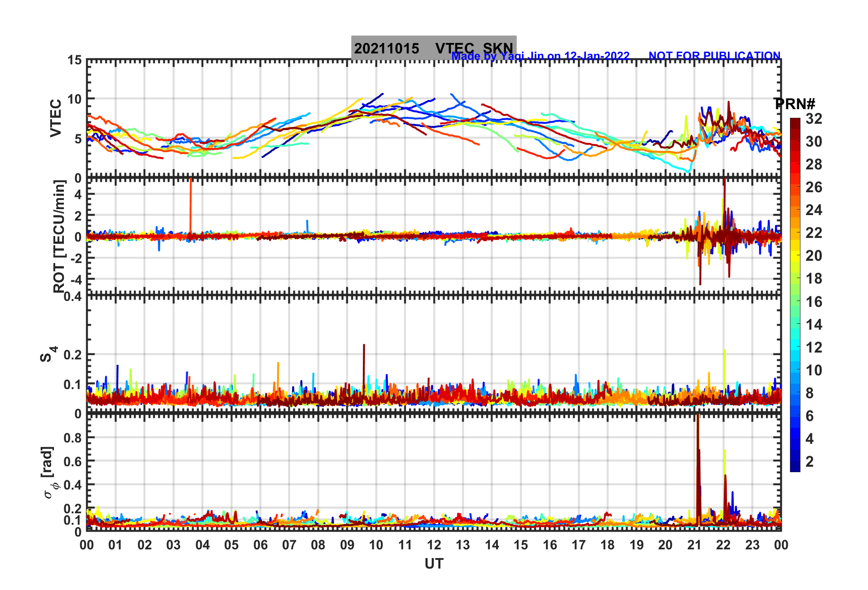Click the 15 tick label on the VTEC axis
The image size is (868, 590).
[75, 60]
